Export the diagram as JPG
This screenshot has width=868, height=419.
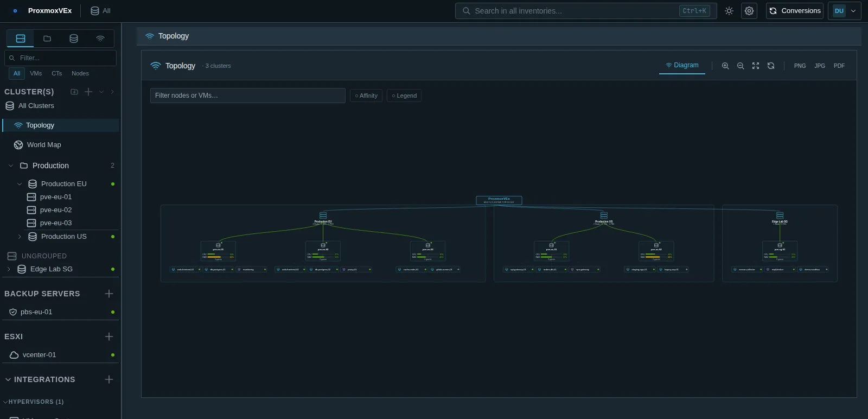[x=820, y=66]
